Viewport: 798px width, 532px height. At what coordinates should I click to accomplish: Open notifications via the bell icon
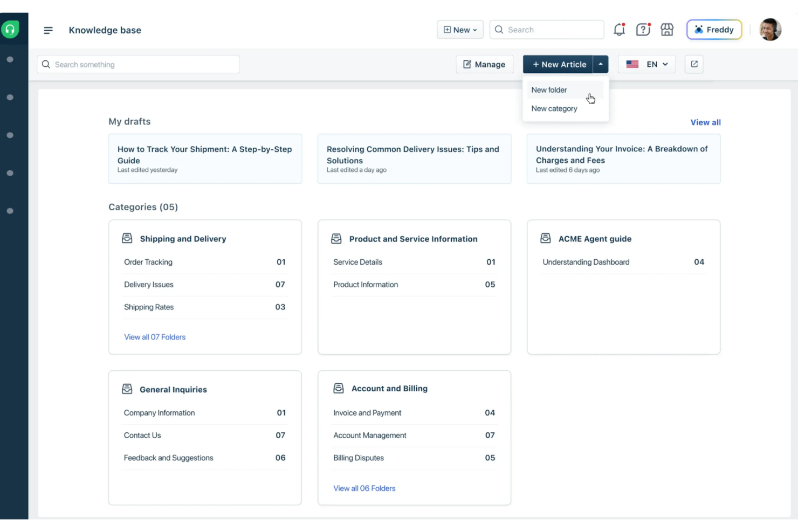click(619, 30)
